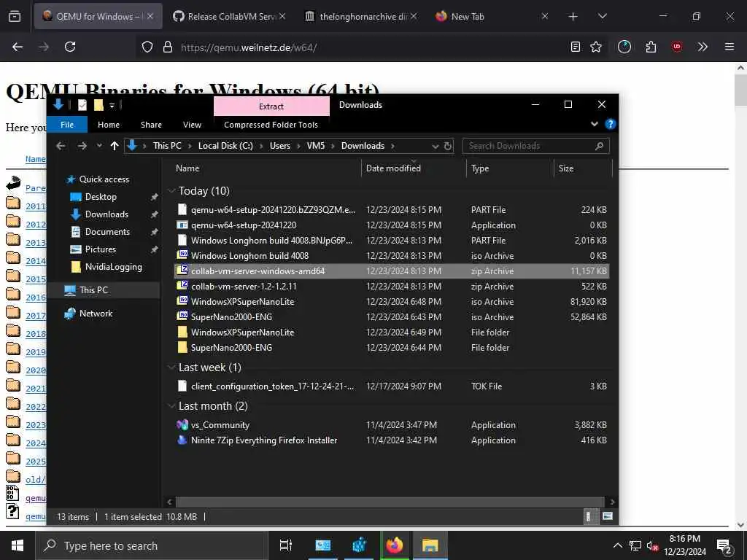Open Task View on the taskbar
Screen dimensions: 747x560
pos(286,545)
